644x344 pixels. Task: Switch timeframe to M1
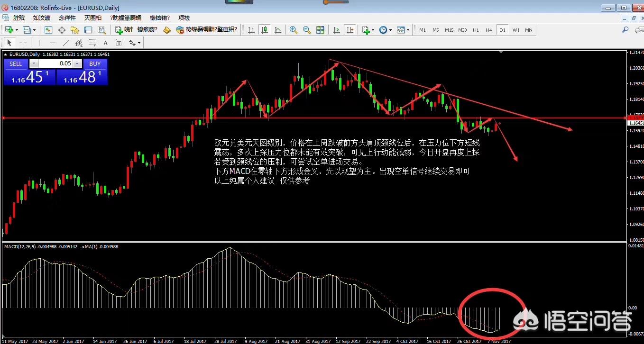[x=422, y=30]
